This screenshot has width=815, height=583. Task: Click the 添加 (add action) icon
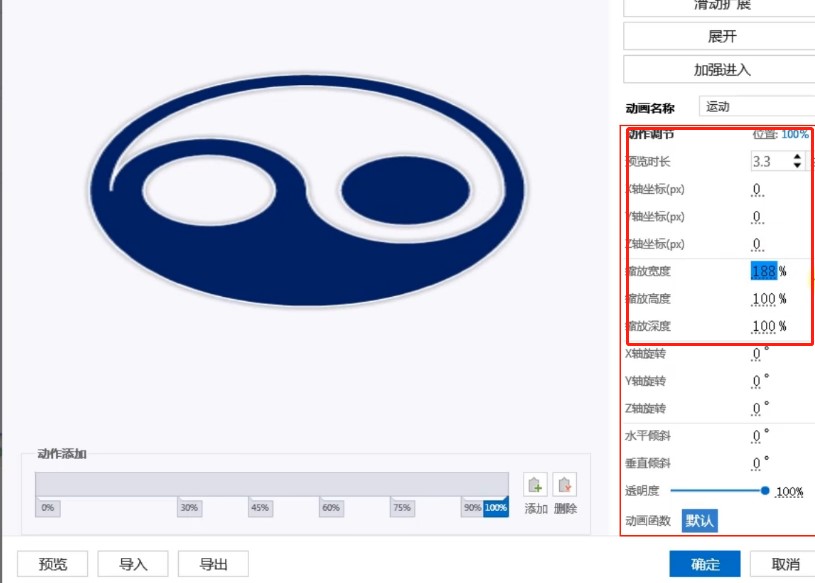[x=535, y=486]
